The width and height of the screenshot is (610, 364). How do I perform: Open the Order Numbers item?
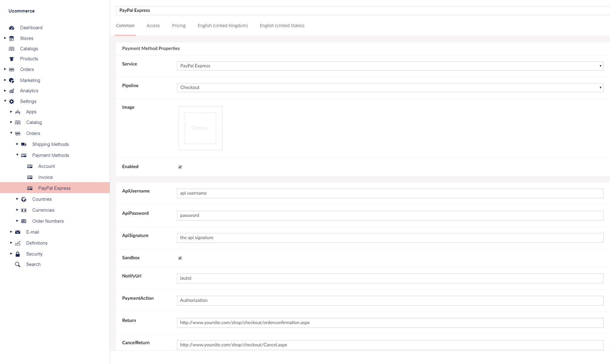tap(48, 221)
